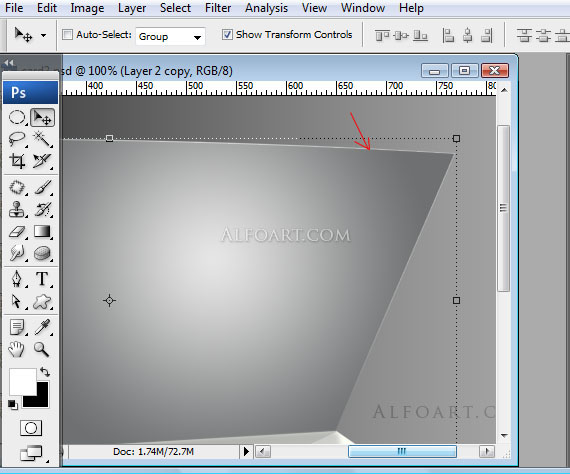Image resolution: width=570 pixels, height=474 pixels.
Task: Select the Eraser tool
Action: tap(17, 232)
